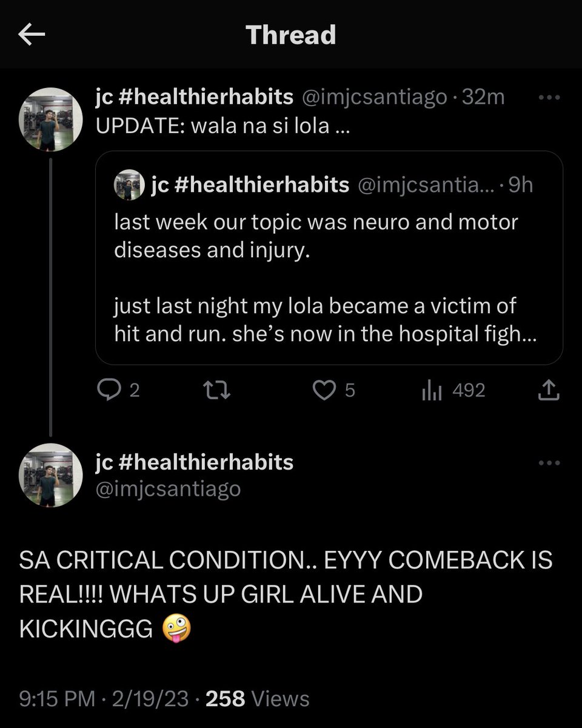The width and height of the screenshot is (582, 728).
Task: Open three-dot menu on second tweet
Action: [x=549, y=463]
